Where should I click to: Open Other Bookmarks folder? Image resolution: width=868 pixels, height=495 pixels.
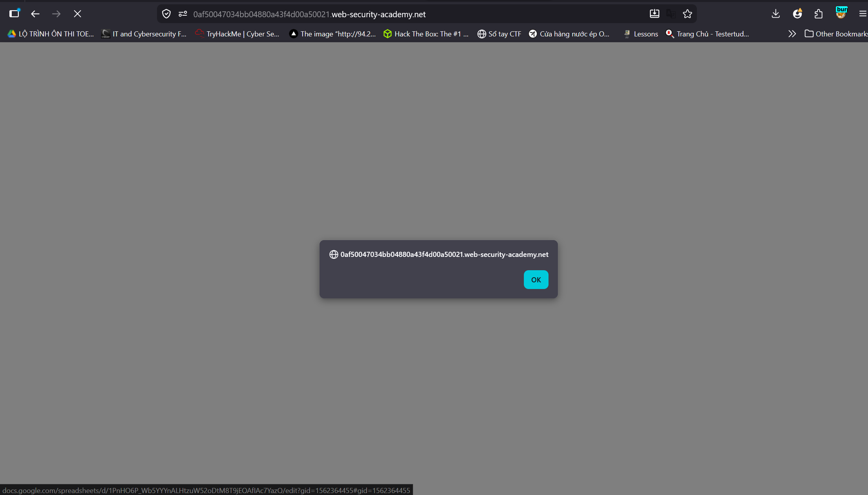[836, 34]
